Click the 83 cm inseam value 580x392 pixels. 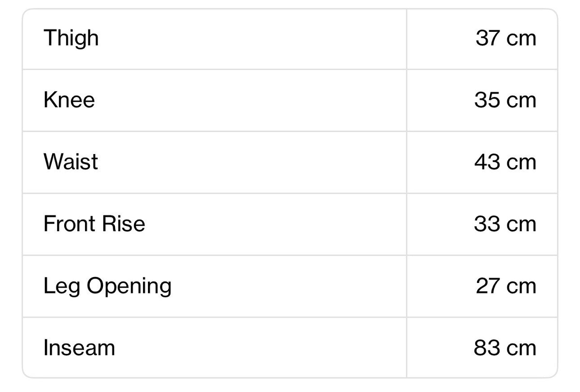coord(506,348)
